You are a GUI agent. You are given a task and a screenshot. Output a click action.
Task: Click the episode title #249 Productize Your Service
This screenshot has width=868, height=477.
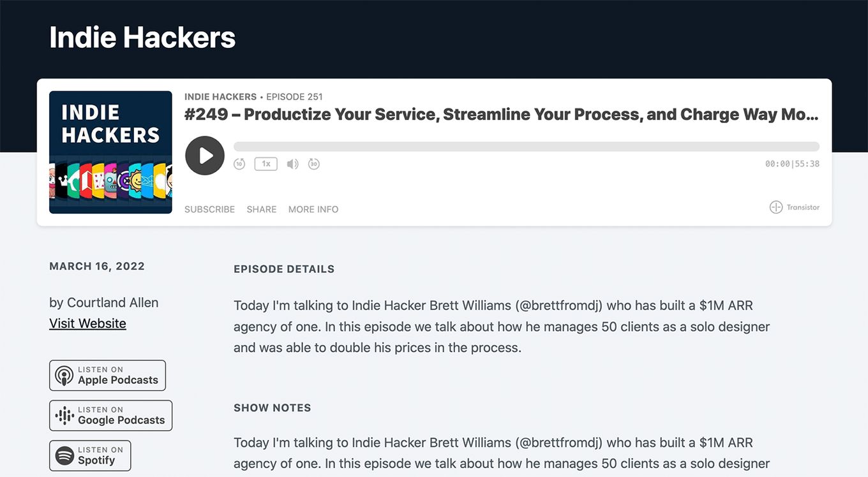[x=501, y=115]
